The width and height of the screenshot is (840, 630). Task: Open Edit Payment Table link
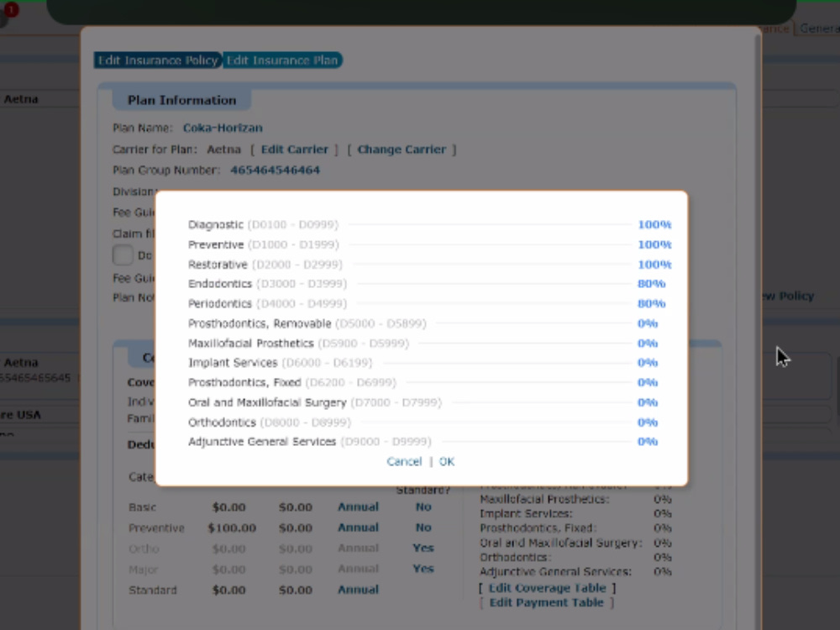tap(547, 602)
